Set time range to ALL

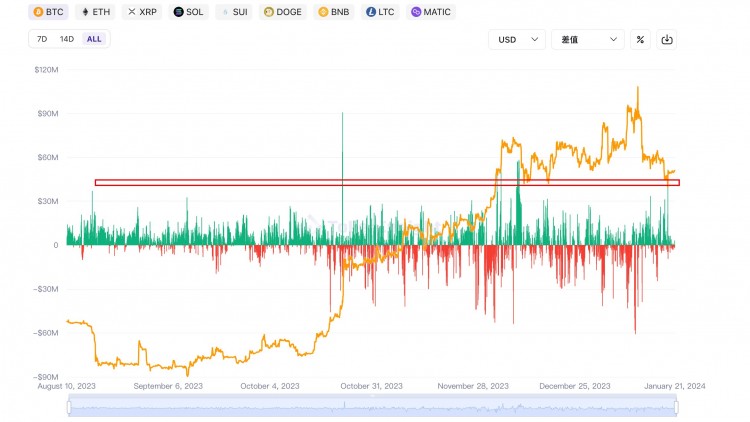94,39
